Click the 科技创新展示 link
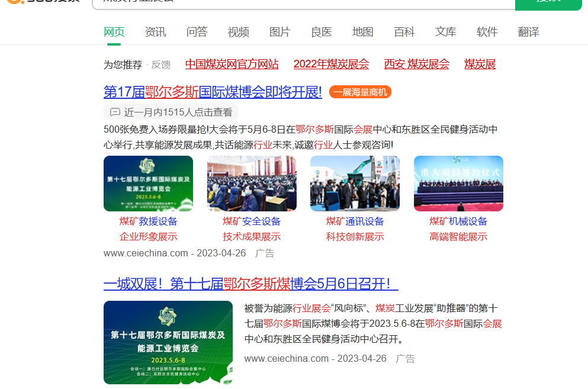The width and height of the screenshot is (588, 389). pyautogui.click(x=355, y=237)
